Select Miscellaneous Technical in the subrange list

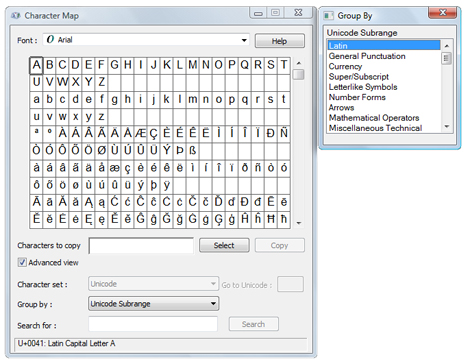(x=384, y=128)
